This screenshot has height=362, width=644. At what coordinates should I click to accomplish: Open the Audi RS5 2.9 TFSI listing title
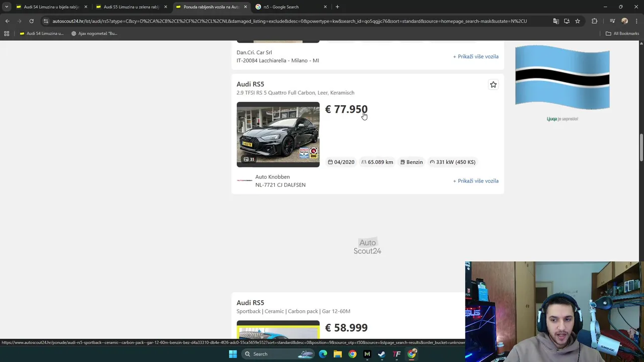250,84
